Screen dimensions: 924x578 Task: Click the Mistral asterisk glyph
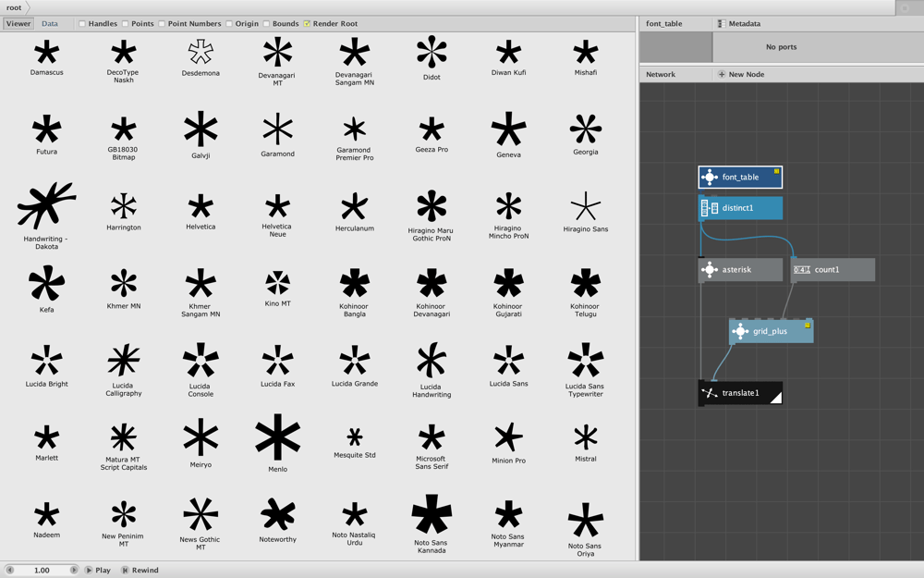click(585, 437)
